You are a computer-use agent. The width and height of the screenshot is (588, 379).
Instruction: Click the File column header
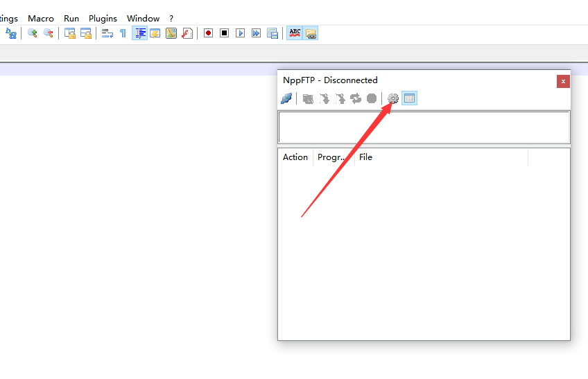tap(442, 157)
